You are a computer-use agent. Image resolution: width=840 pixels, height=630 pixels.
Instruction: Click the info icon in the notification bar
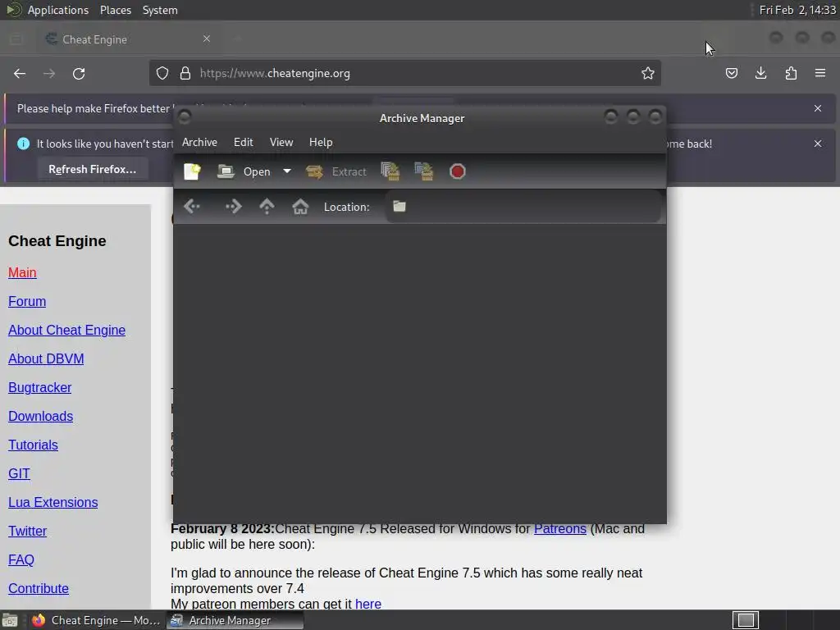[23, 144]
